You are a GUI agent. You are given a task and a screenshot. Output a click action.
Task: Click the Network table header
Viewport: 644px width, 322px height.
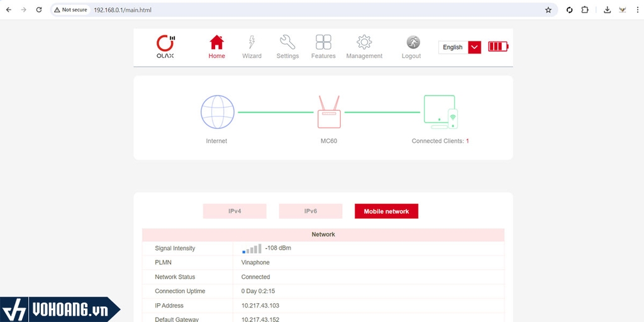pyautogui.click(x=323, y=235)
